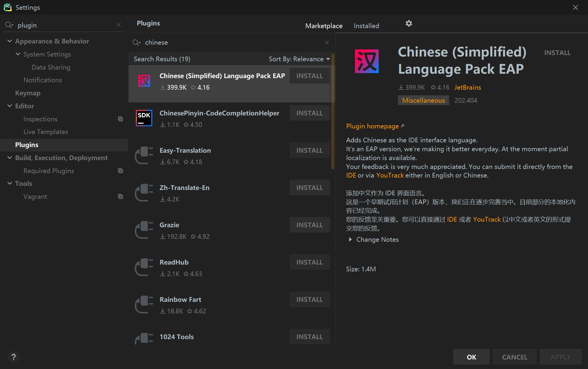Collapse the Appearance & Behavior tree node
The height and width of the screenshot is (369, 588).
click(x=10, y=41)
